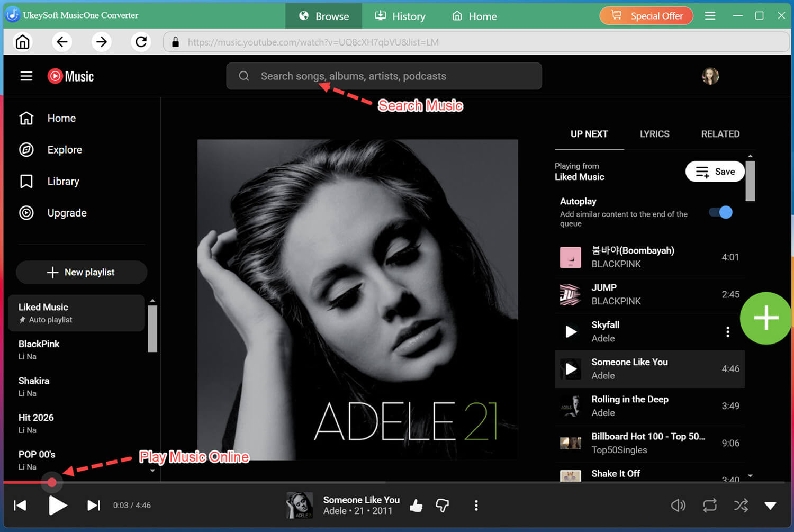Open the player bar more options menu
The width and height of the screenshot is (794, 532).
point(476,506)
